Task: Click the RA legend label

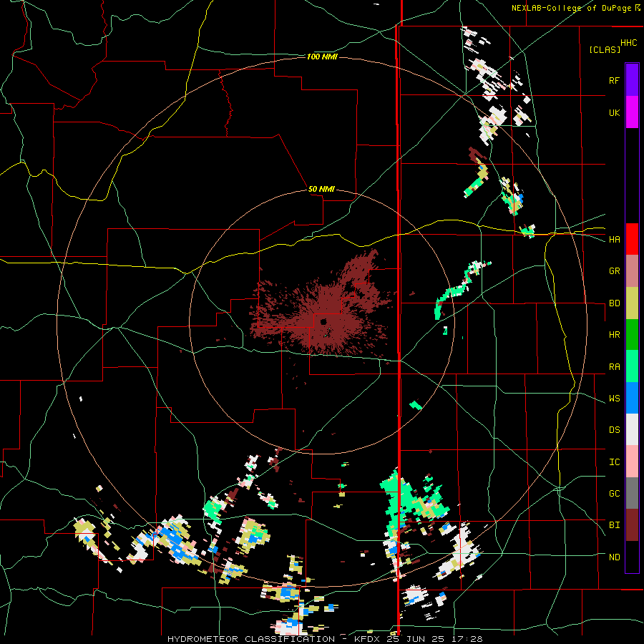Action: click(614, 367)
